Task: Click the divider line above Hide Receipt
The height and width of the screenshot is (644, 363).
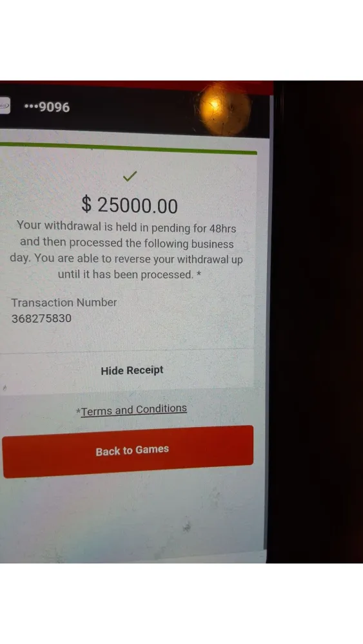Action: (126, 350)
